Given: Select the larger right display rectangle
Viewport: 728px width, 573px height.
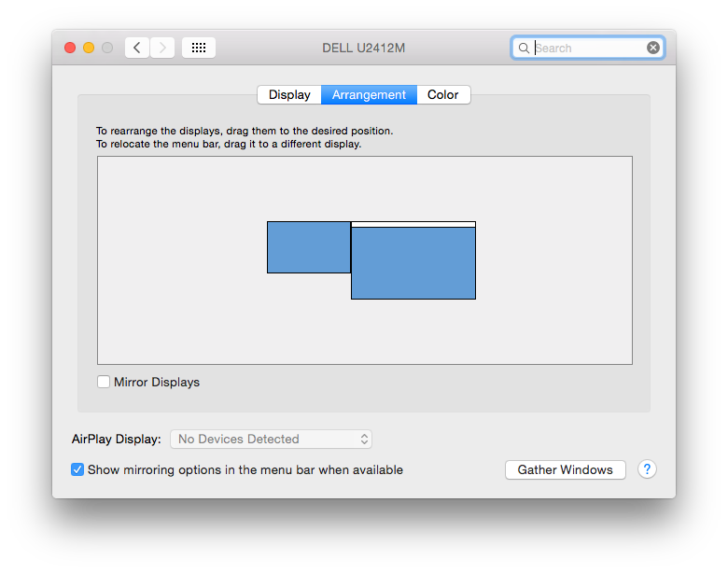Looking at the screenshot, I should tap(413, 264).
